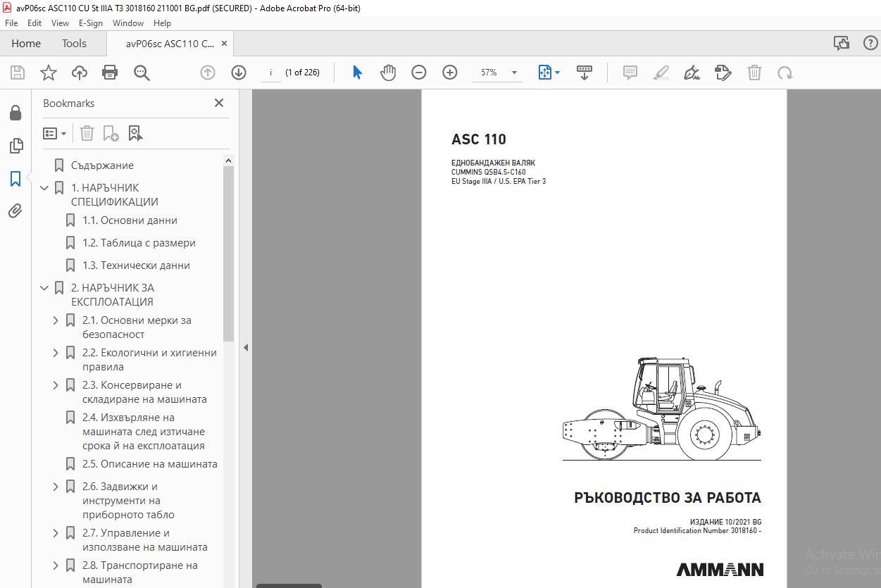
Task: Open the View menu
Action: 61,23
